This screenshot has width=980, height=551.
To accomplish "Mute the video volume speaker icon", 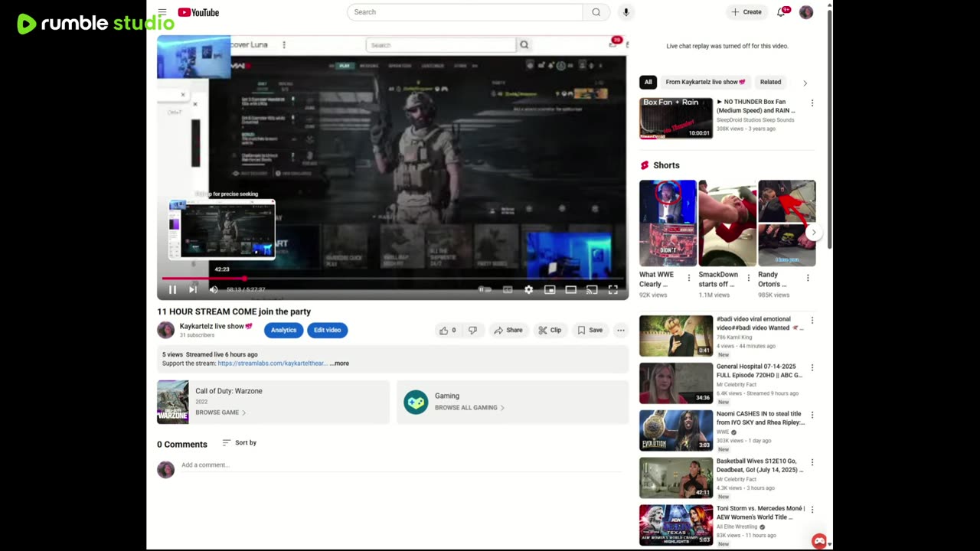I will [214, 289].
